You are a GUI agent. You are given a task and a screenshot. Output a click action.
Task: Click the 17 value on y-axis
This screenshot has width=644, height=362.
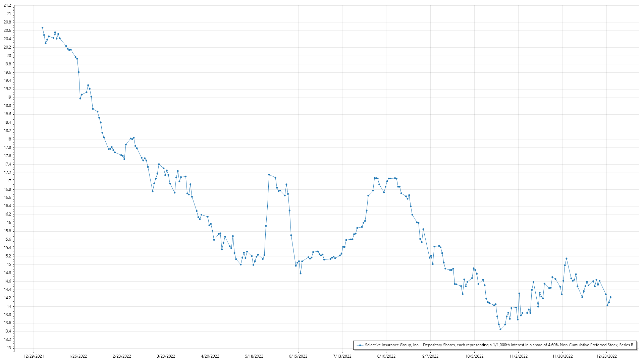[9, 181]
